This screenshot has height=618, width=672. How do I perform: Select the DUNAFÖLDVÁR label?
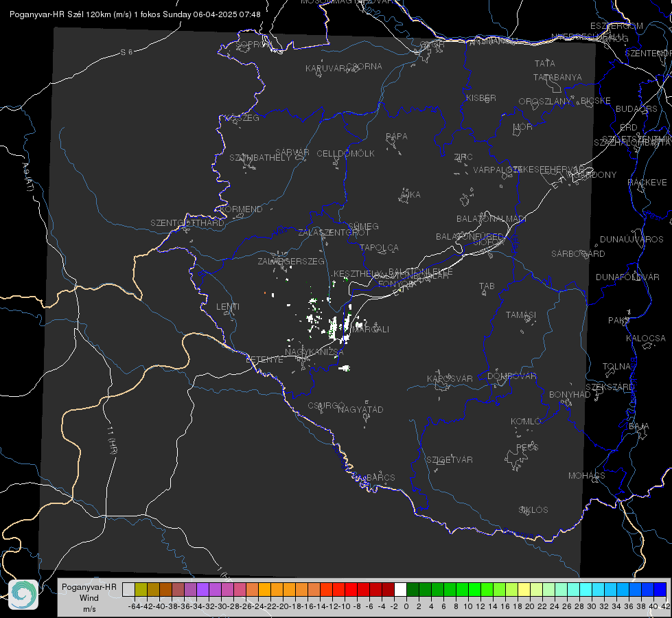coord(627,277)
